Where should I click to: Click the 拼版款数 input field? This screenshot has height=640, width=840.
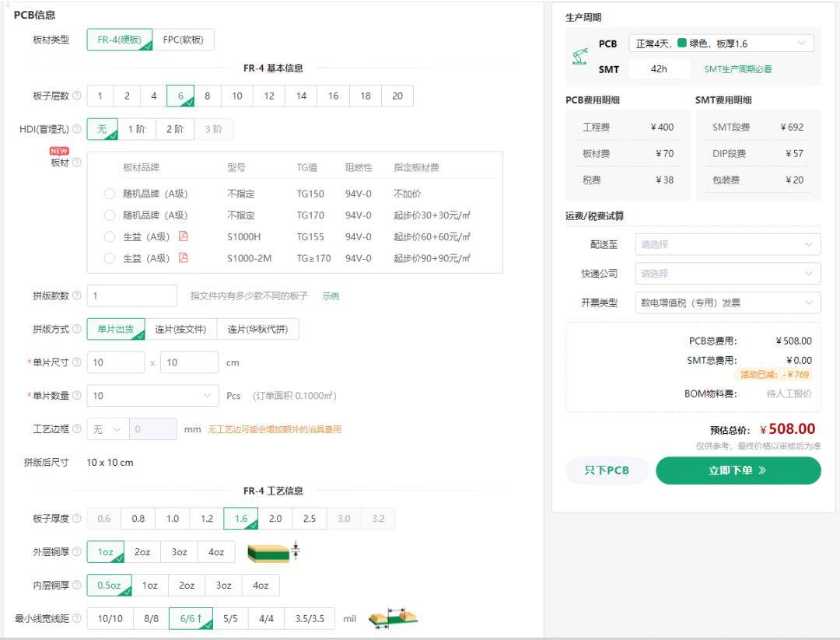pyautogui.click(x=131, y=296)
